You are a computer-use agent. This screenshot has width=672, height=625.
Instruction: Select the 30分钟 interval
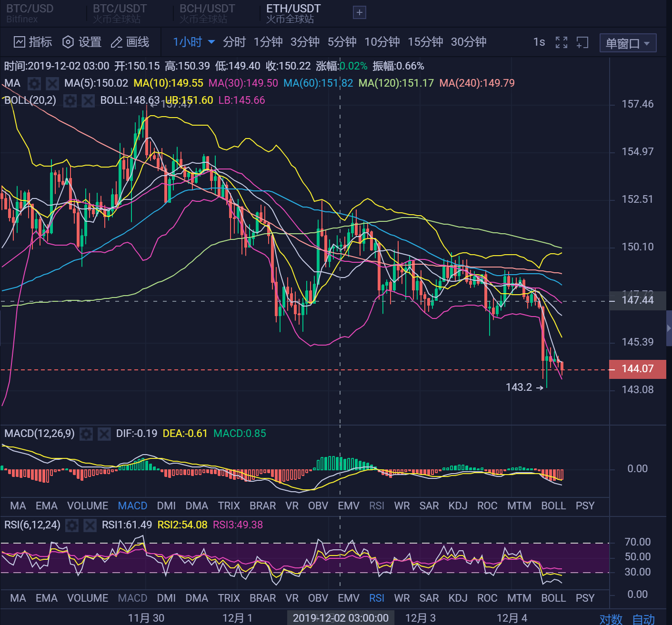[x=469, y=42]
